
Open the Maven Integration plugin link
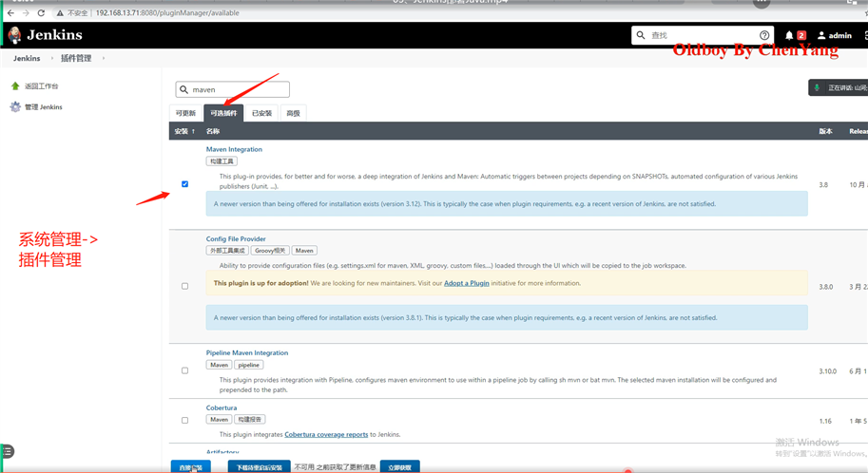[x=234, y=149]
